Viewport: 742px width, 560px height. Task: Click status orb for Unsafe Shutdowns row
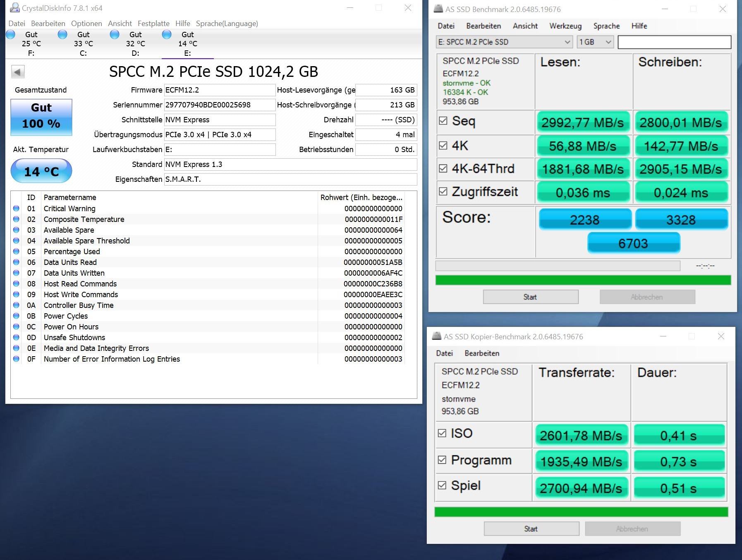tap(16, 337)
